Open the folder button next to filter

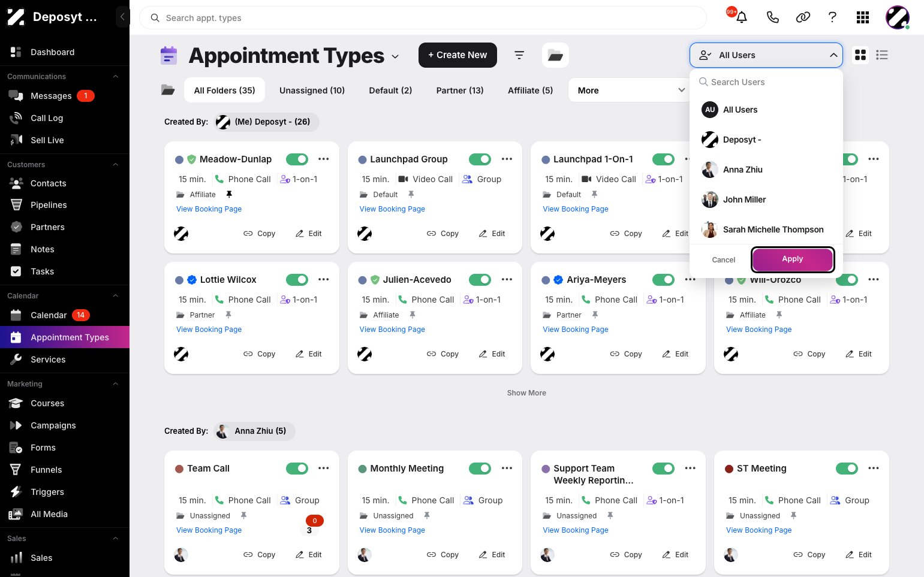[x=555, y=55]
